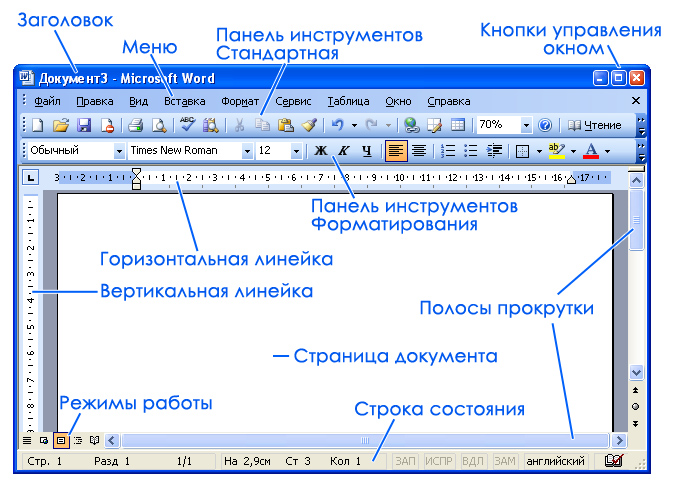This screenshot has height=486, width=677.
Task: Expand Redo history dropdown arrow
Action: 388,126
